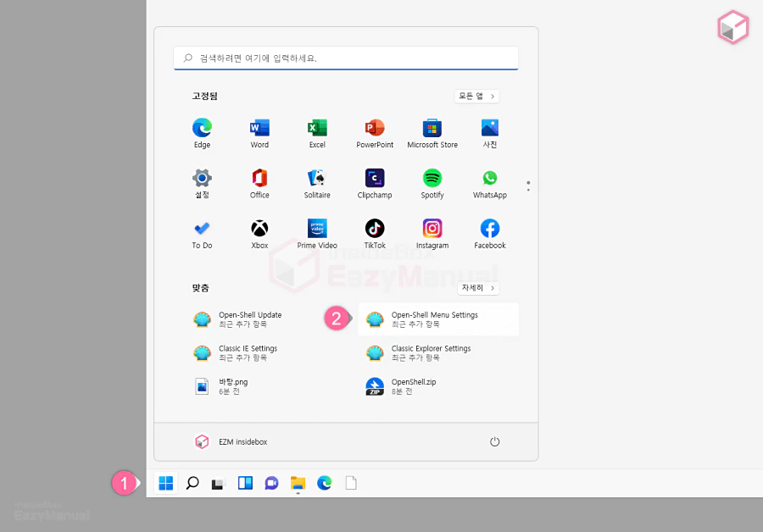Open Classic Explorer Settings recommended item
Image resolution: width=763 pixels, height=532 pixels.
(x=438, y=353)
